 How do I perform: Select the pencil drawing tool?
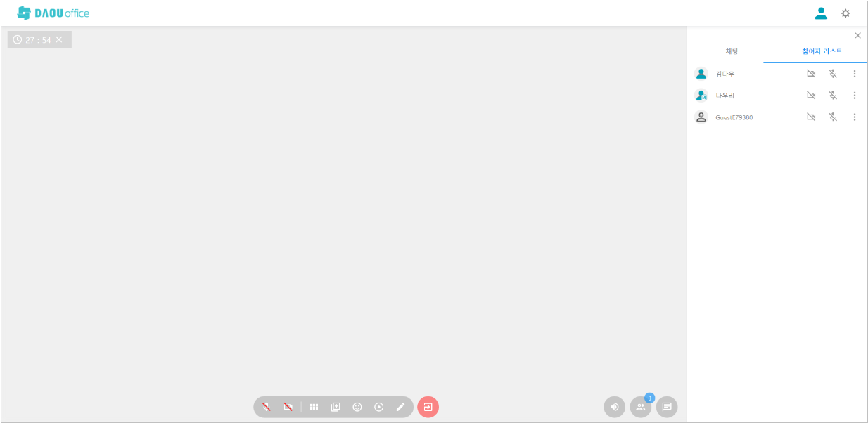400,407
